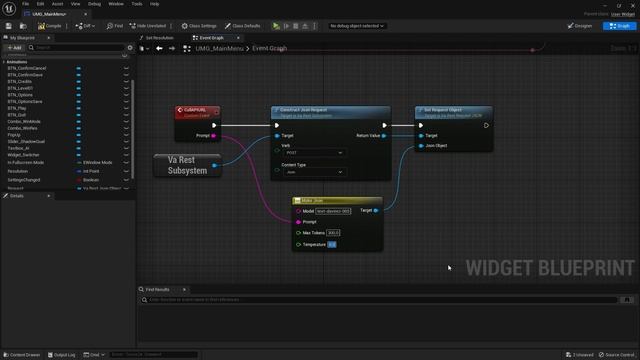640x360 pixels.
Task: Click the browse to asset icon
Action: (x=23, y=26)
